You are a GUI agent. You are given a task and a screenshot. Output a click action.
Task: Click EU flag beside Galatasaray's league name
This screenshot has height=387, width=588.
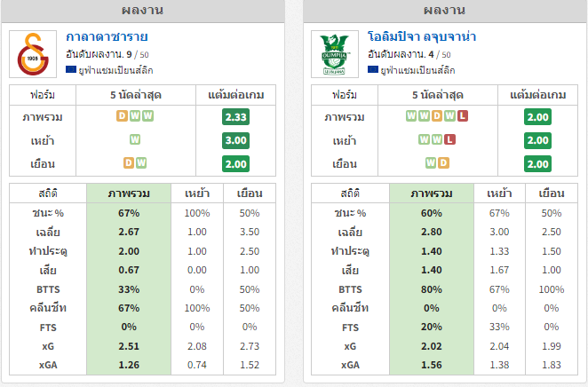(71, 69)
